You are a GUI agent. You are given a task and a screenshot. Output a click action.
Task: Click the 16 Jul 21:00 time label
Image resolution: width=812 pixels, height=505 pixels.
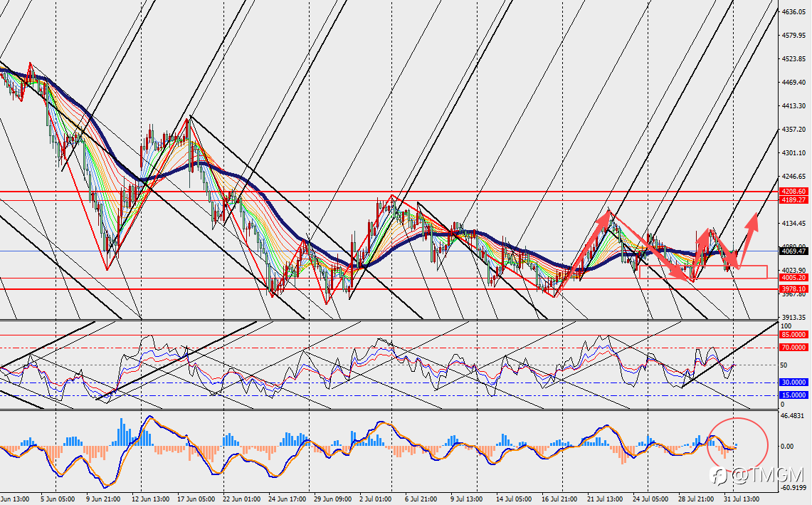[560, 499]
